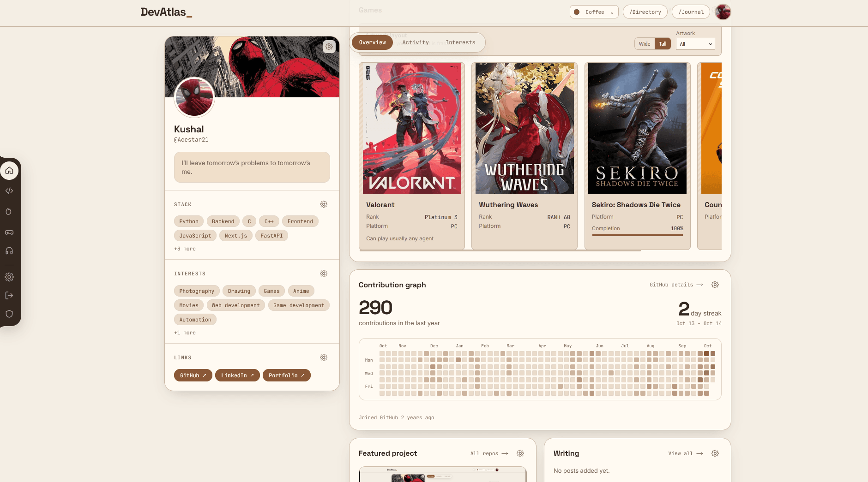
Task: Click the 290 contributions count
Action: 375,308
